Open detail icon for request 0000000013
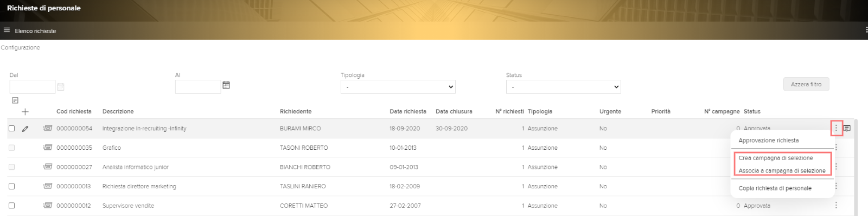Screen dimensions: 868x216 point(48,186)
